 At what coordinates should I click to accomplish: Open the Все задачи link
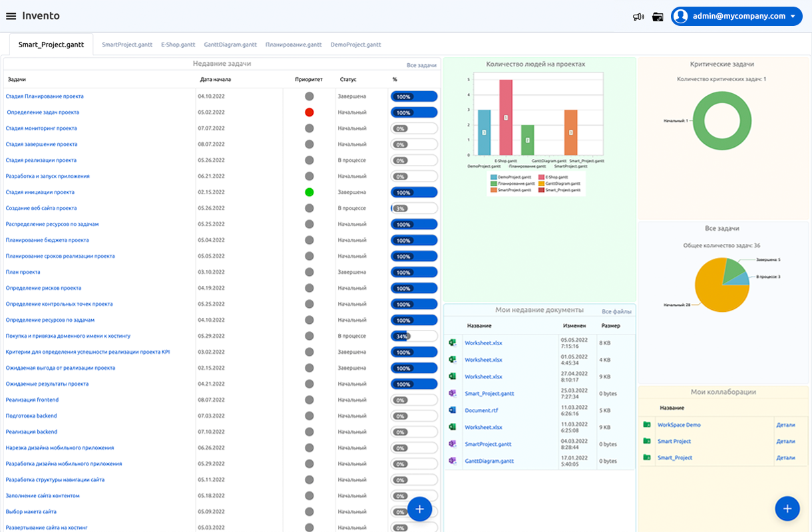tap(421, 65)
